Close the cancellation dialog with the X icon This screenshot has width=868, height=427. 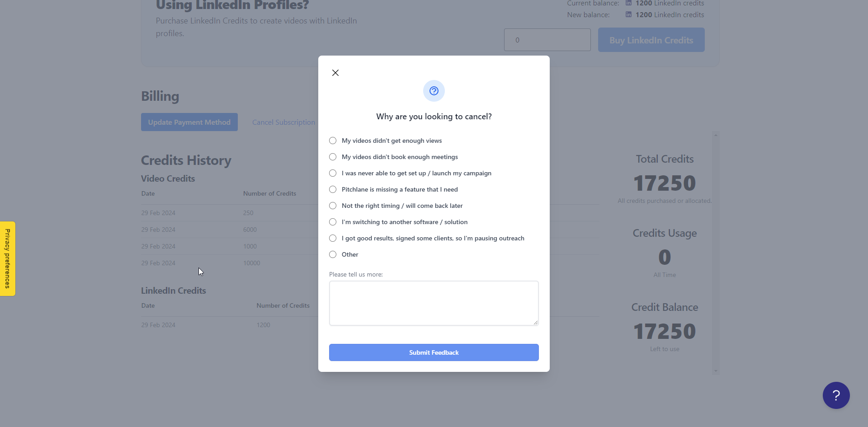point(335,73)
